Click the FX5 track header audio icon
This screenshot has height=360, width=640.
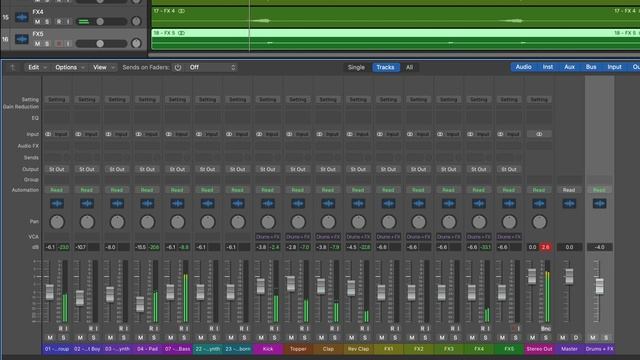[x=22, y=39]
